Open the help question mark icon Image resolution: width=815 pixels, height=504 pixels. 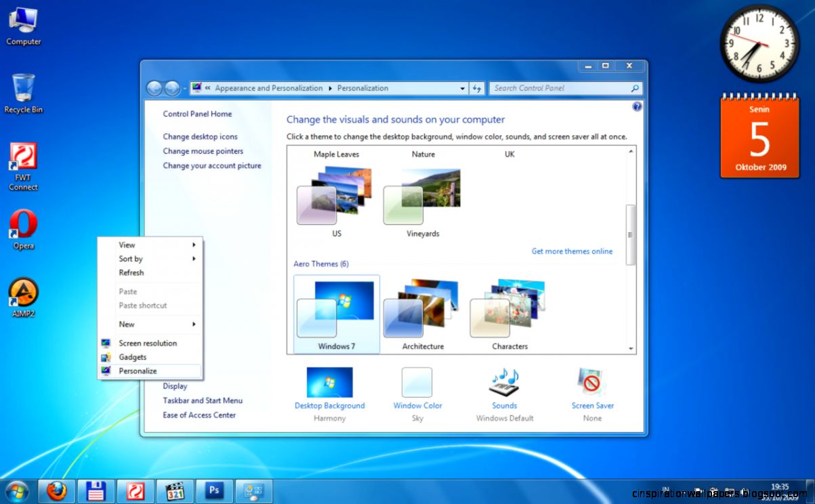click(637, 107)
